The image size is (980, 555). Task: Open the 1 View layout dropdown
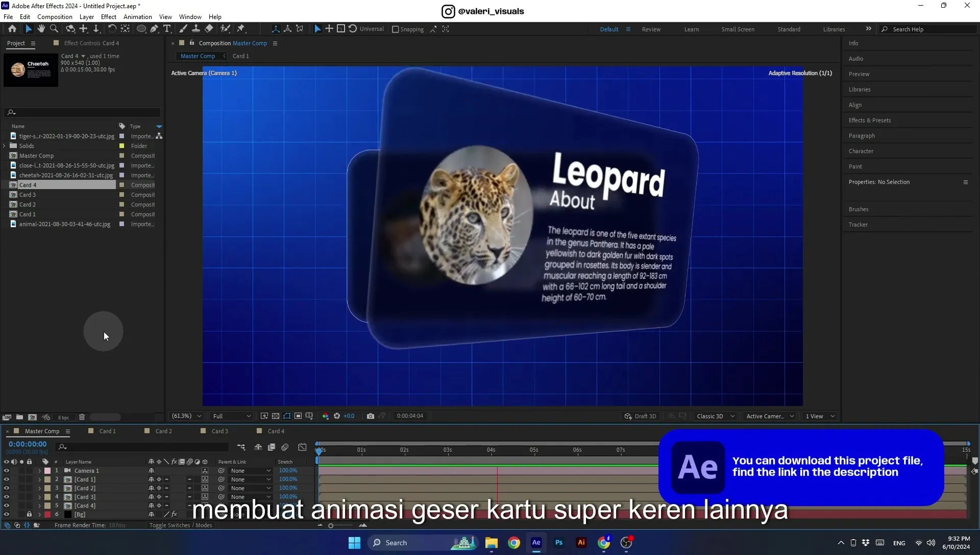[820, 416]
